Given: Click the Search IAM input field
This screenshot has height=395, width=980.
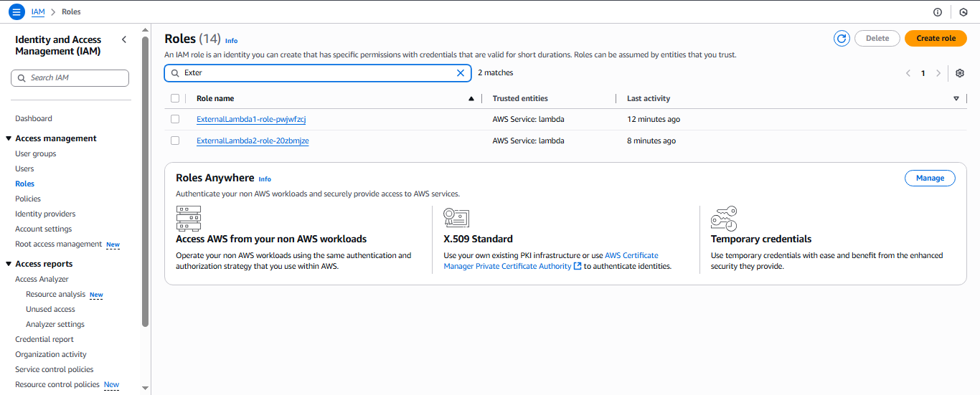Looking at the screenshot, I should (x=70, y=78).
